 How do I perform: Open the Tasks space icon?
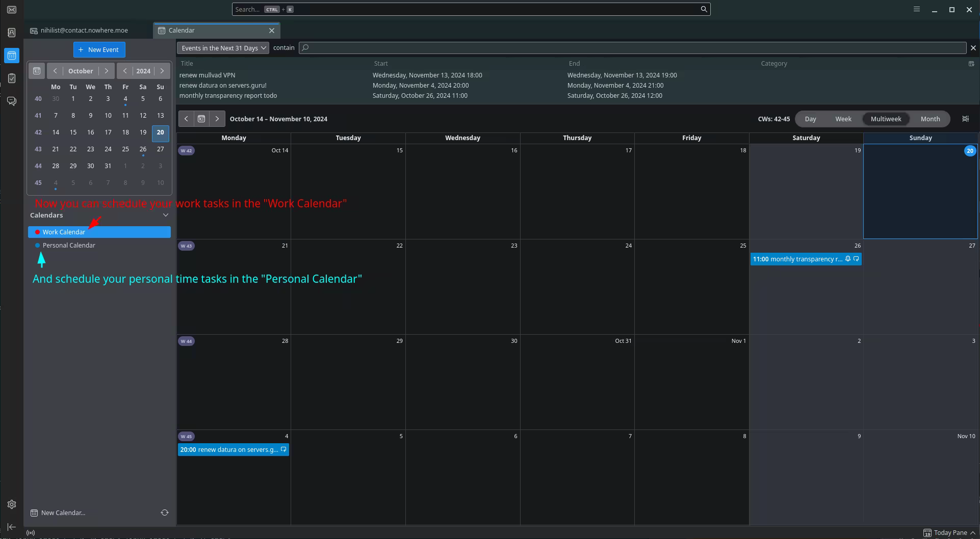(12, 78)
